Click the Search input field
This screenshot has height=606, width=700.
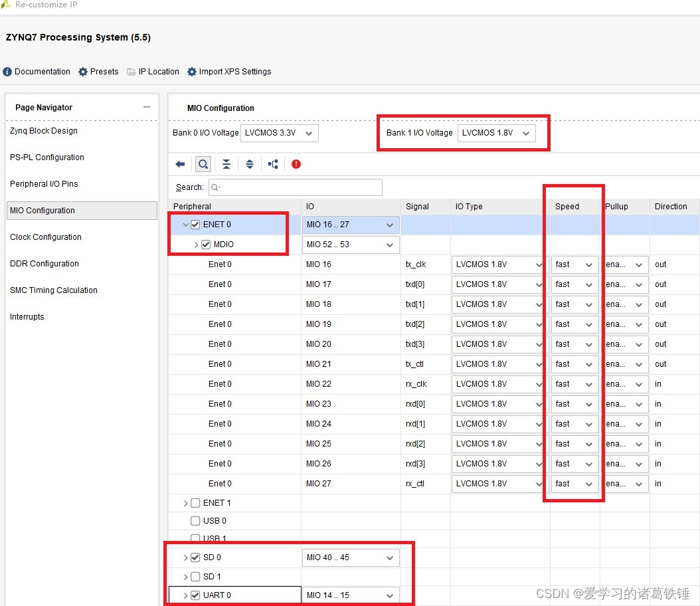(295, 187)
